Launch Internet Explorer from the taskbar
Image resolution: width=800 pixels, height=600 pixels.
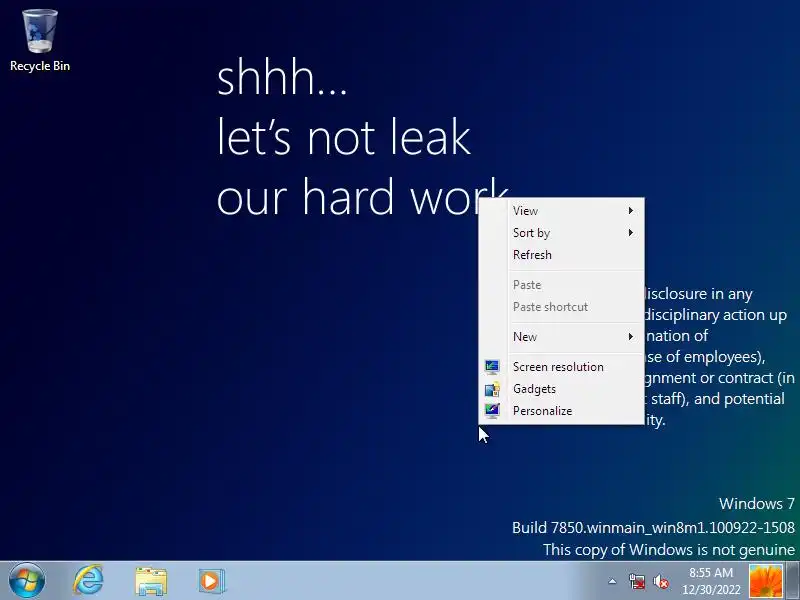pyautogui.click(x=89, y=581)
